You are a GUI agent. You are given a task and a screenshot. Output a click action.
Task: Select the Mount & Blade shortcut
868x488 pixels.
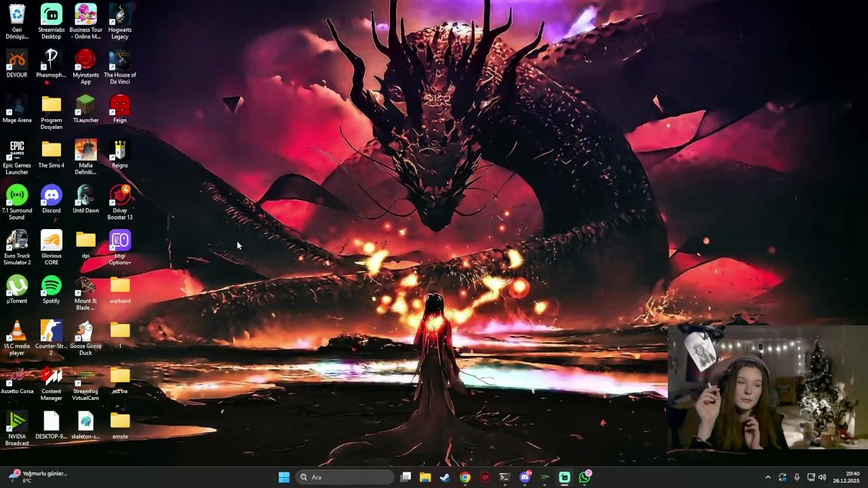[x=85, y=293]
